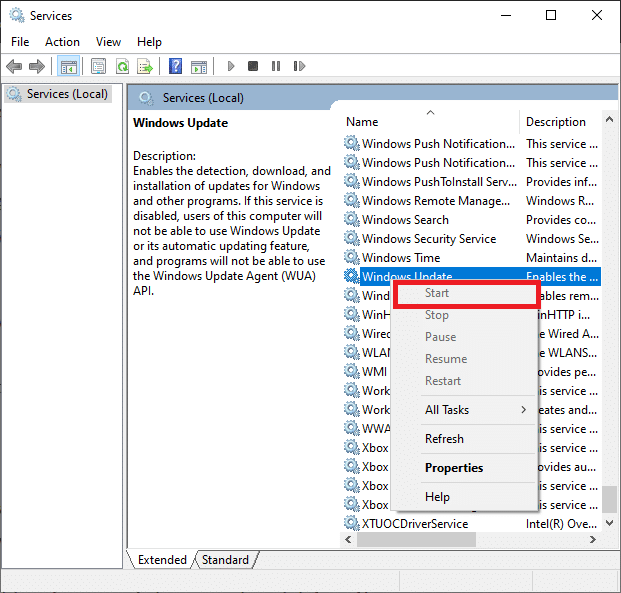
Task: Choose Refresh in the context menu
Action: pyautogui.click(x=444, y=439)
